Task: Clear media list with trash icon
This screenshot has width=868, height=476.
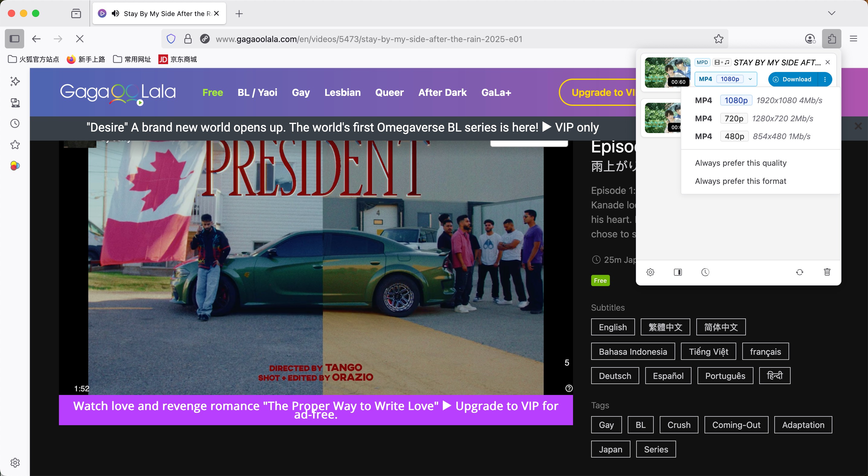Action: pos(827,272)
